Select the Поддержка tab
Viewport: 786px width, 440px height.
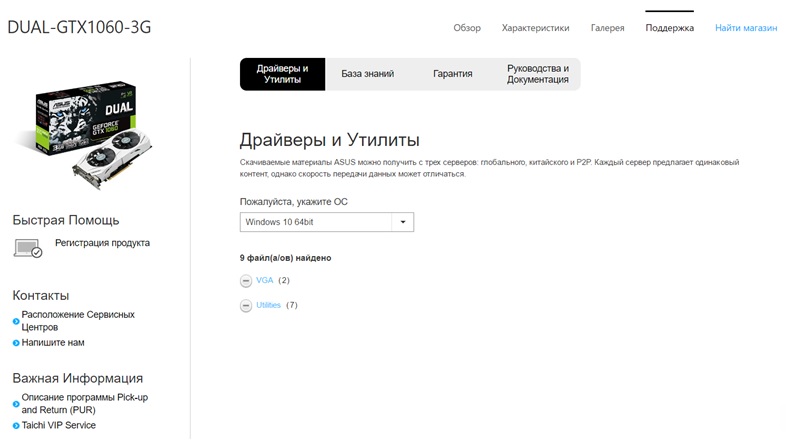[x=669, y=28]
